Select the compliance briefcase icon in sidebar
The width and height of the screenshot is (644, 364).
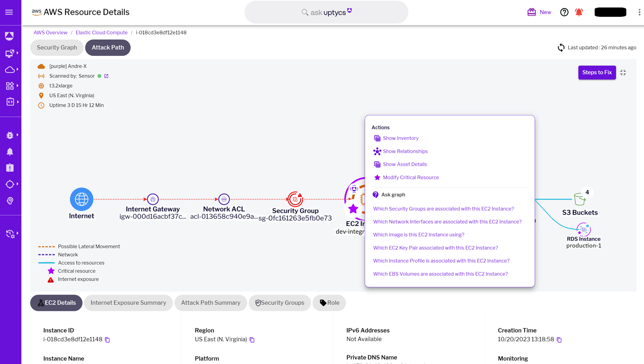pos(10,167)
